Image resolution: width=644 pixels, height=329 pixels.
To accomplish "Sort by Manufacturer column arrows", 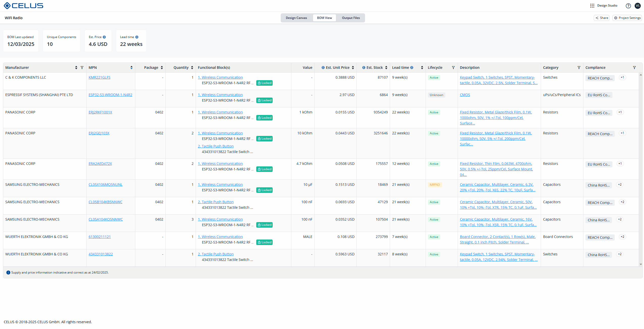I will click(x=76, y=68).
